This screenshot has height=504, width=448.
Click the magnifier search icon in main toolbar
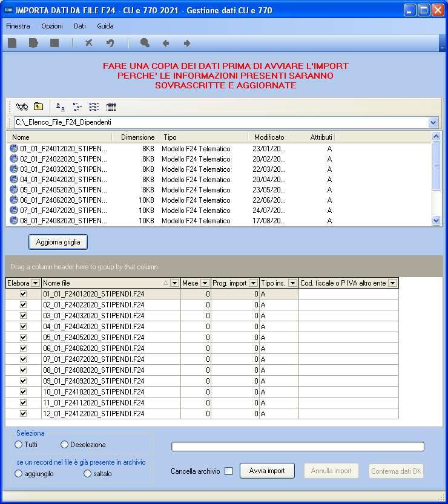click(x=145, y=43)
